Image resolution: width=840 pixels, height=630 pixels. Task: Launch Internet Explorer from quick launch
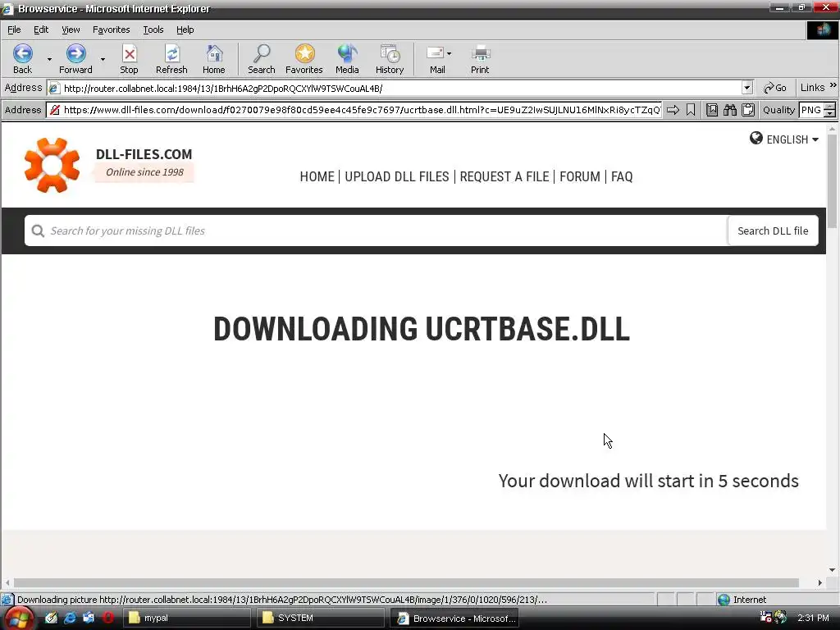click(x=71, y=618)
